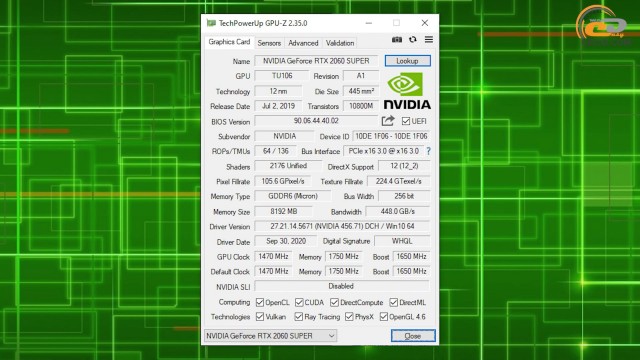Click the Technology value 12 nm

click(x=278, y=91)
